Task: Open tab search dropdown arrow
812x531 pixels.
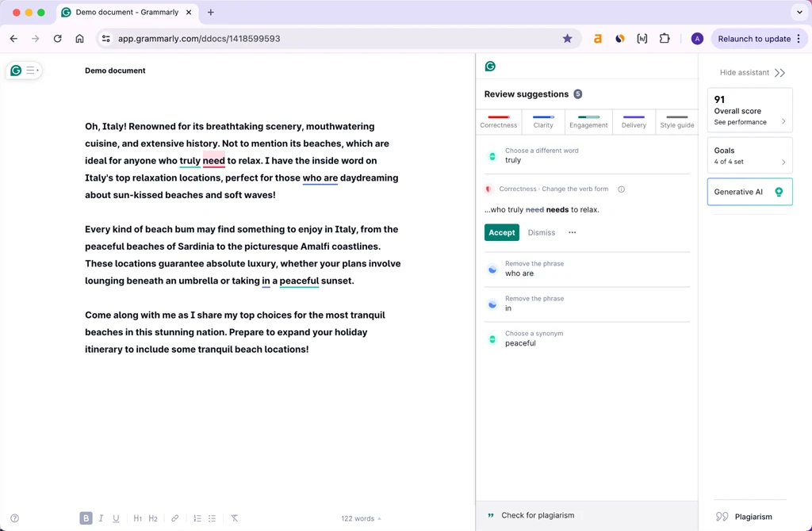Action: point(799,13)
